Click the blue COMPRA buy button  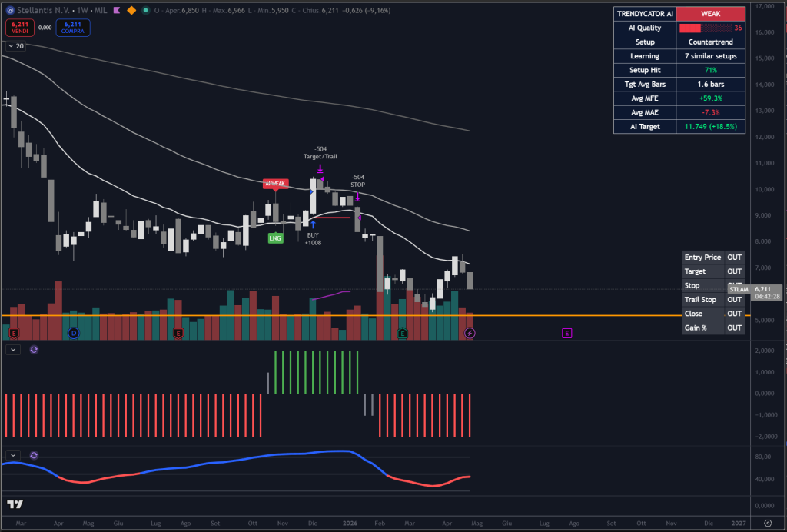coord(73,27)
